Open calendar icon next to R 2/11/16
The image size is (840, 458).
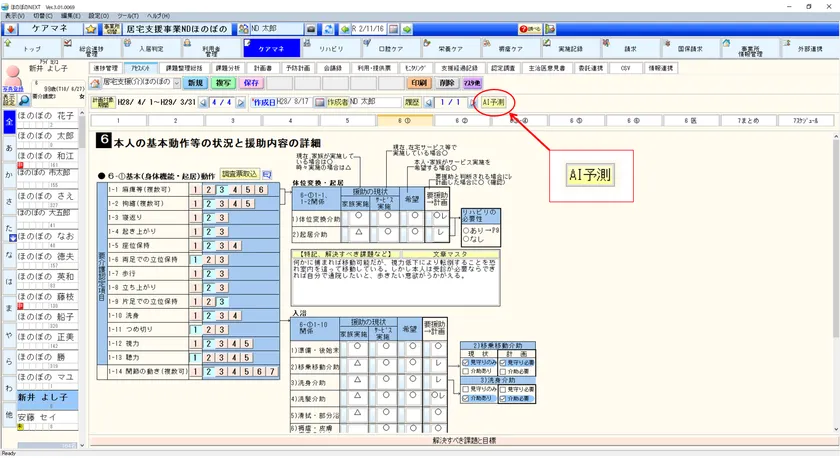click(394, 29)
